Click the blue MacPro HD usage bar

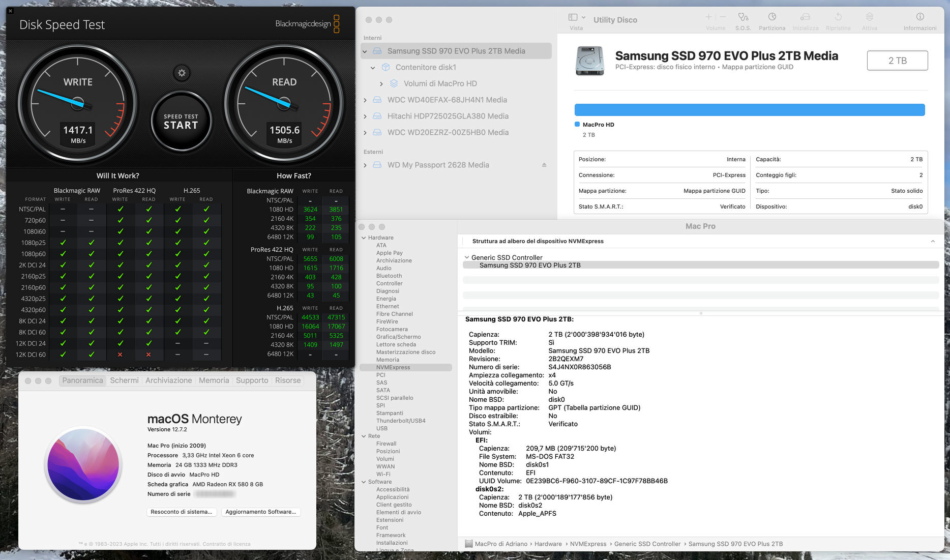tap(749, 110)
